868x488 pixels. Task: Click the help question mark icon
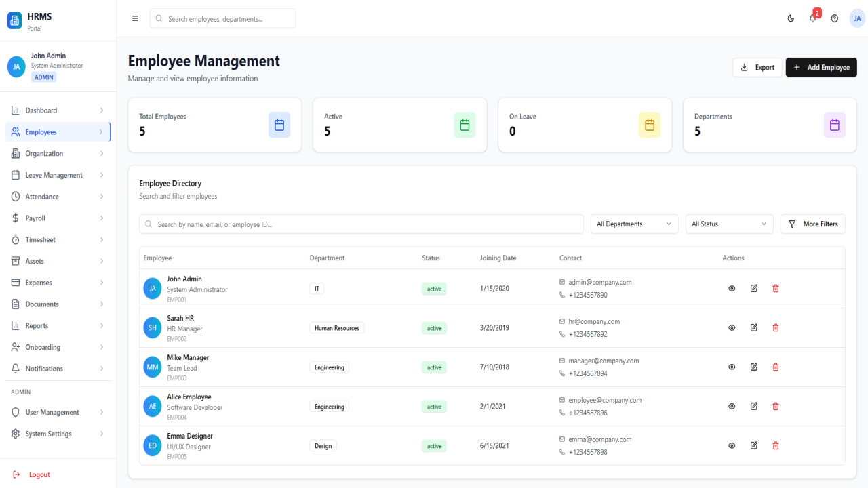tap(835, 18)
